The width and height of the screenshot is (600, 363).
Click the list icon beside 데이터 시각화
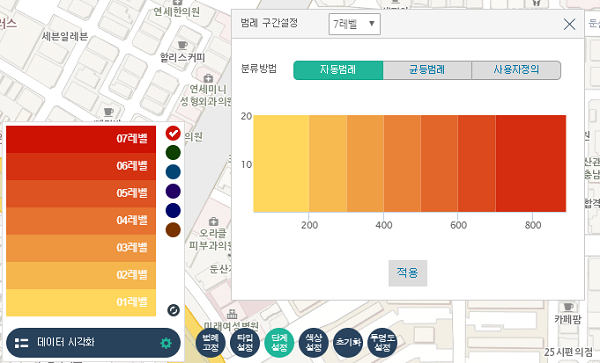pyautogui.click(x=21, y=343)
